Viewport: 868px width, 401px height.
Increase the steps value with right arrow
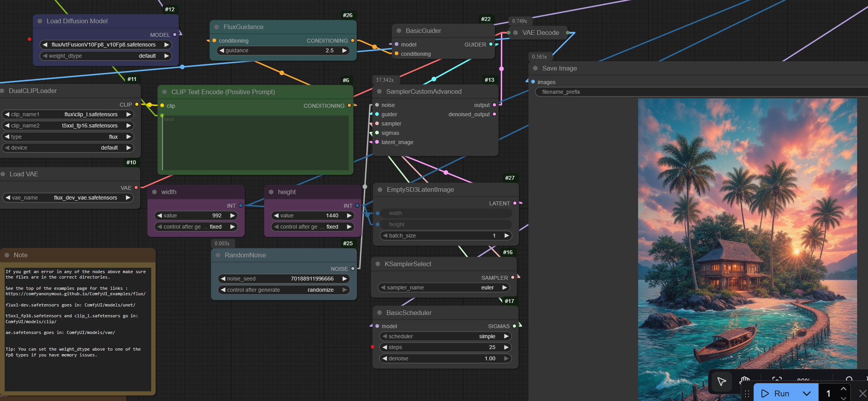click(x=506, y=348)
